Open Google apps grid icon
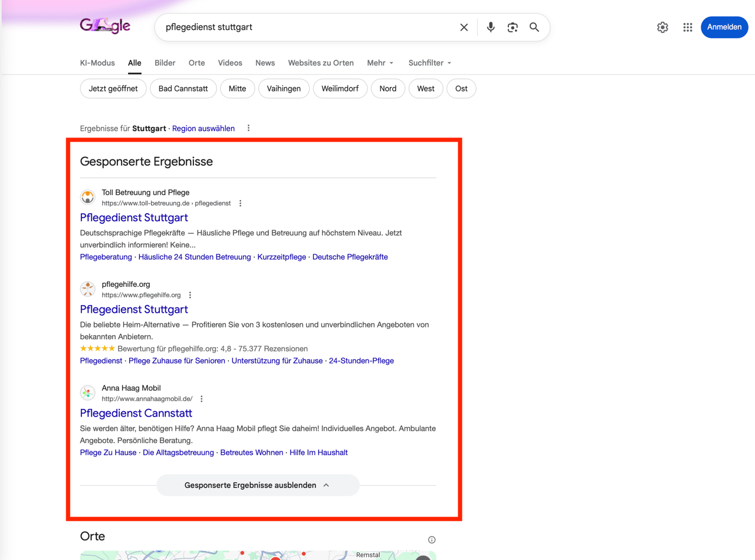The width and height of the screenshot is (755, 560). tap(688, 27)
